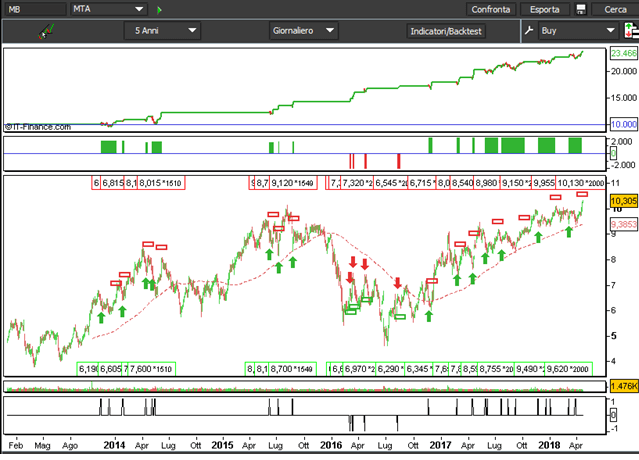639x460 pixels.
Task: Click the MB ticker symbol field
Action: tap(35, 9)
